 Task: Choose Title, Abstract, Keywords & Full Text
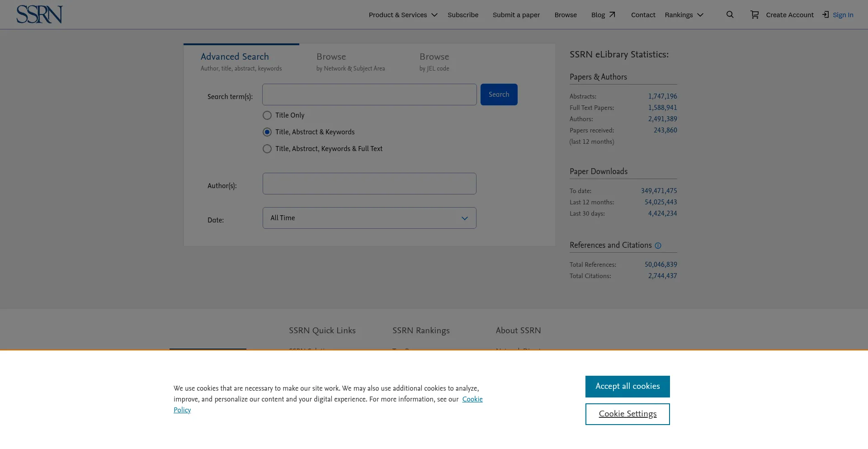267,149
